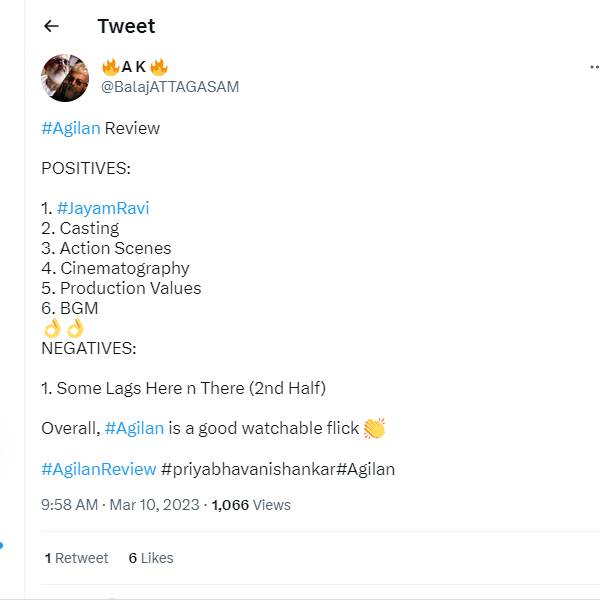Click #Agilan in the 'Overall' sentence
The height and width of the screenshot is (600, 600).
134,428
